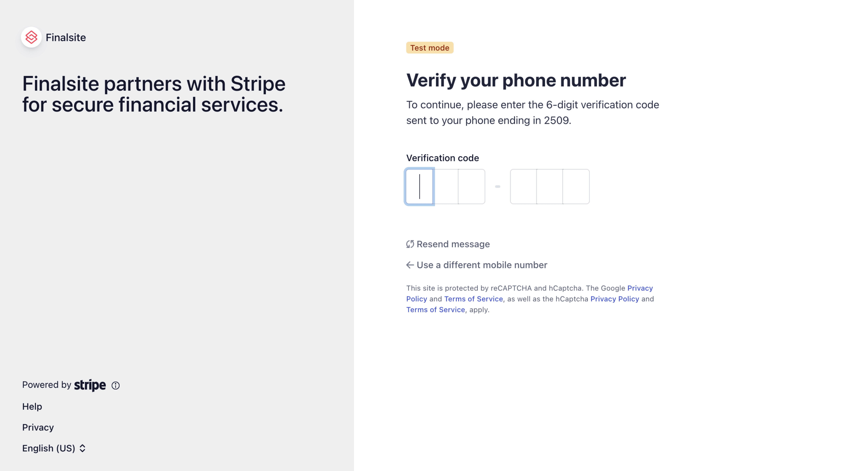Click the Finalsite logo icon
This screenshot has width=868, height=471.
coord(31,37)
